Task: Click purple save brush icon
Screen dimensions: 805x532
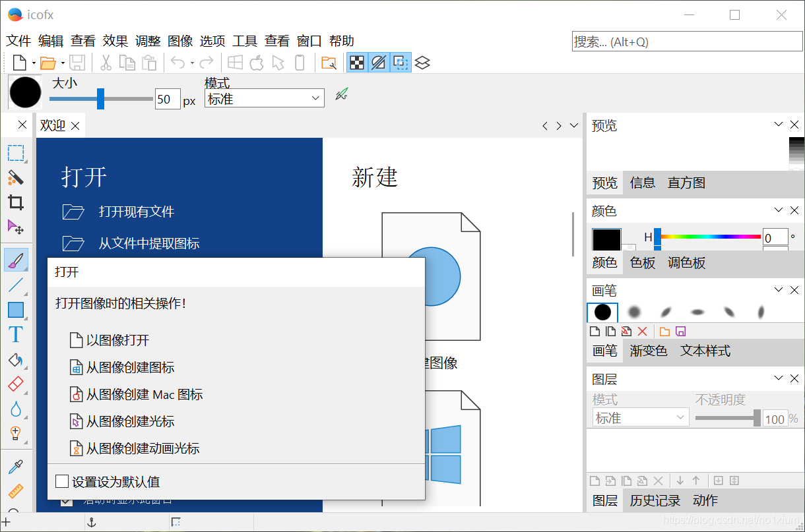Action: (x=681, y=332)
